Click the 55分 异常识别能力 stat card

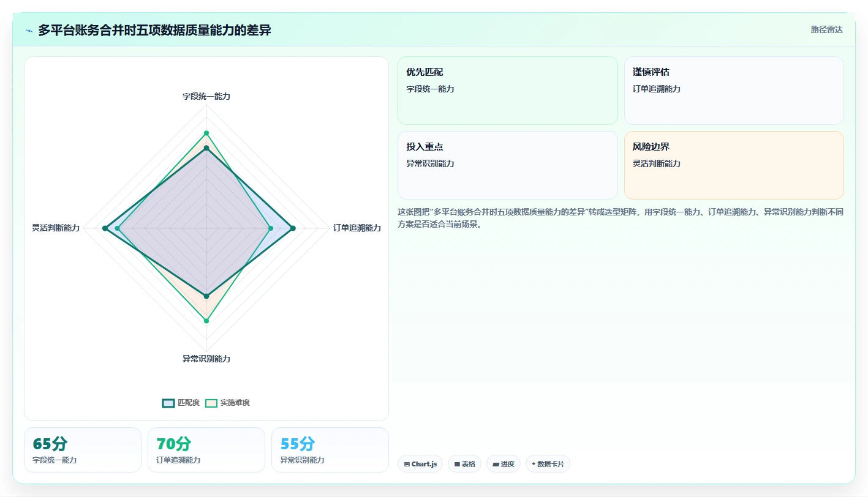coord(330,450)
